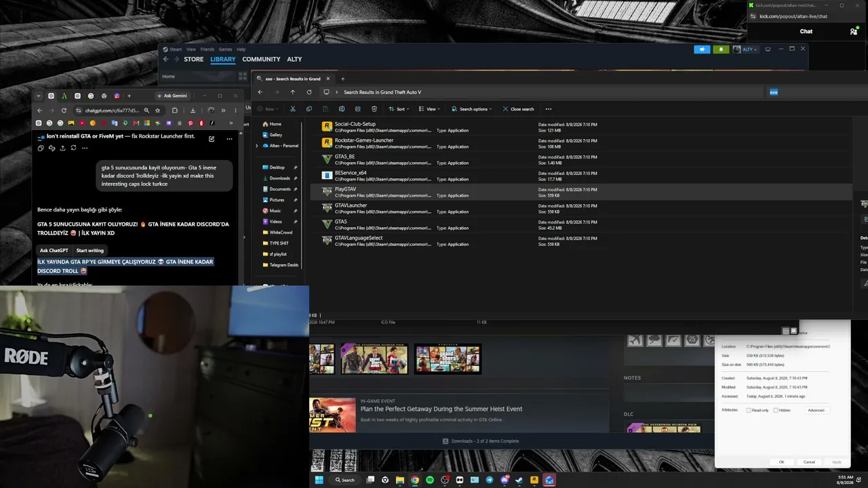The height and width of the screenshot is (488, 868).
Task: Open Chrome's tab search dropdown arrow
Action: (39, 96)
